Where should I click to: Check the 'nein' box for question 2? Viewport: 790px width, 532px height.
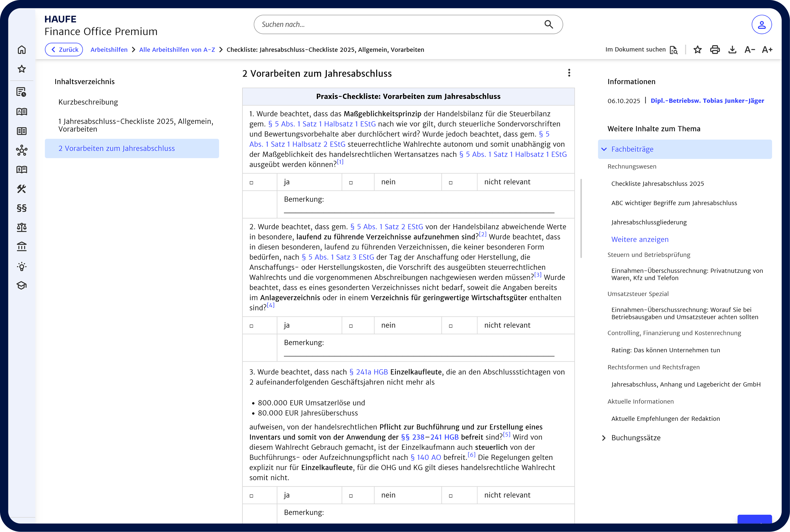tap(351, 326)
